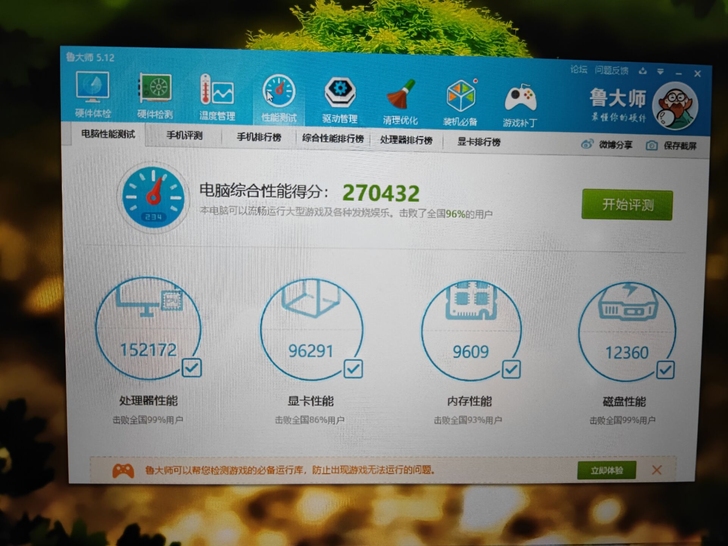The width and height of the screenshot is (728, 546).
Task: Switch to 综合性能排行榜 tab
Action: coord(333,139)
